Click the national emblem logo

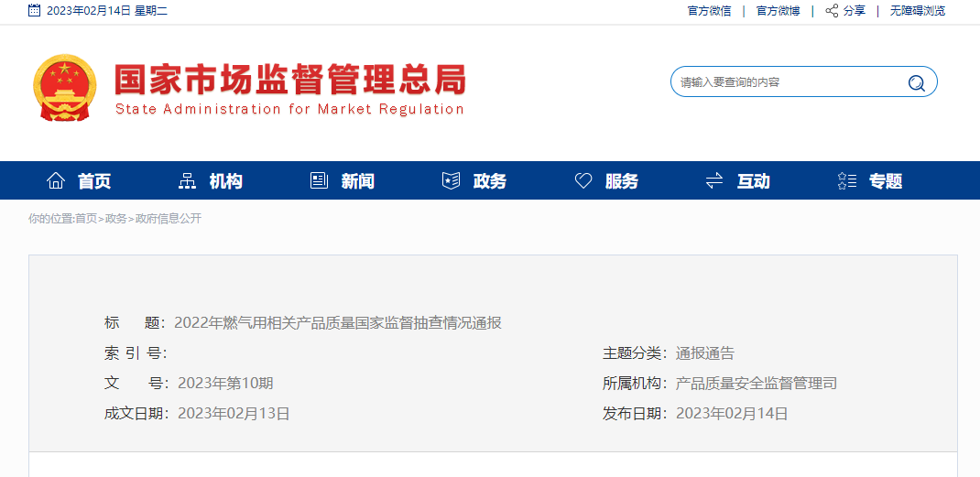pyautogui.click(x=64, y=87)
